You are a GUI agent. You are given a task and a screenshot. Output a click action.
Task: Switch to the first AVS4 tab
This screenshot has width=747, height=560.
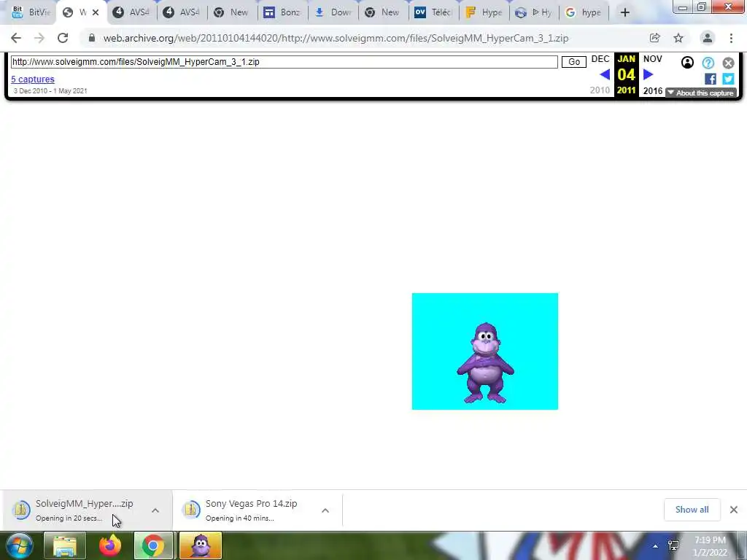[131, 12]
